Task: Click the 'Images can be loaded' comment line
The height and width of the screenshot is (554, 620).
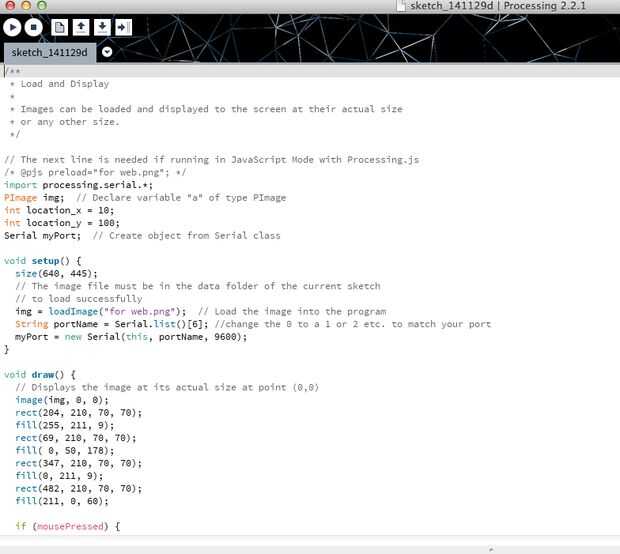Action: tap(206, 109)
